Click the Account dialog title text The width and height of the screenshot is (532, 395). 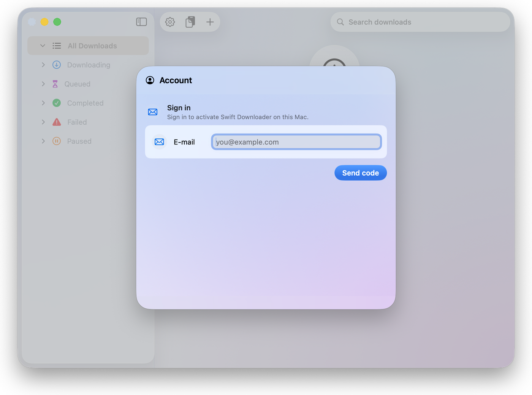pyautogui.click(x=176, y=80)
